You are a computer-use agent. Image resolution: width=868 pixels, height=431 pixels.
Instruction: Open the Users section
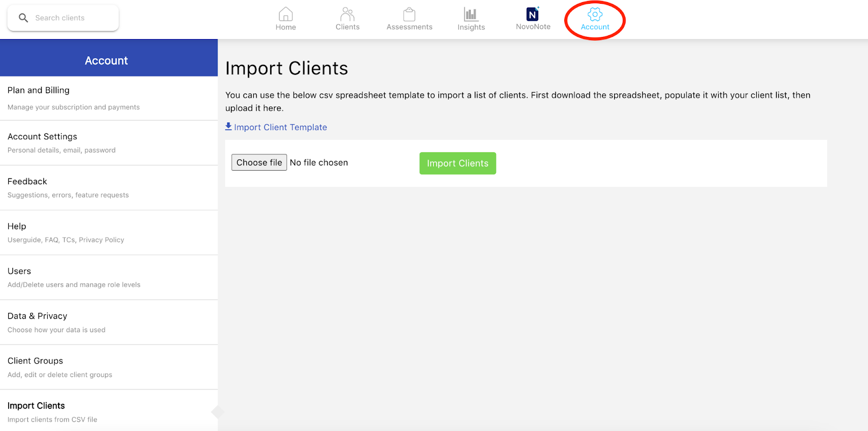click(108, 278)
